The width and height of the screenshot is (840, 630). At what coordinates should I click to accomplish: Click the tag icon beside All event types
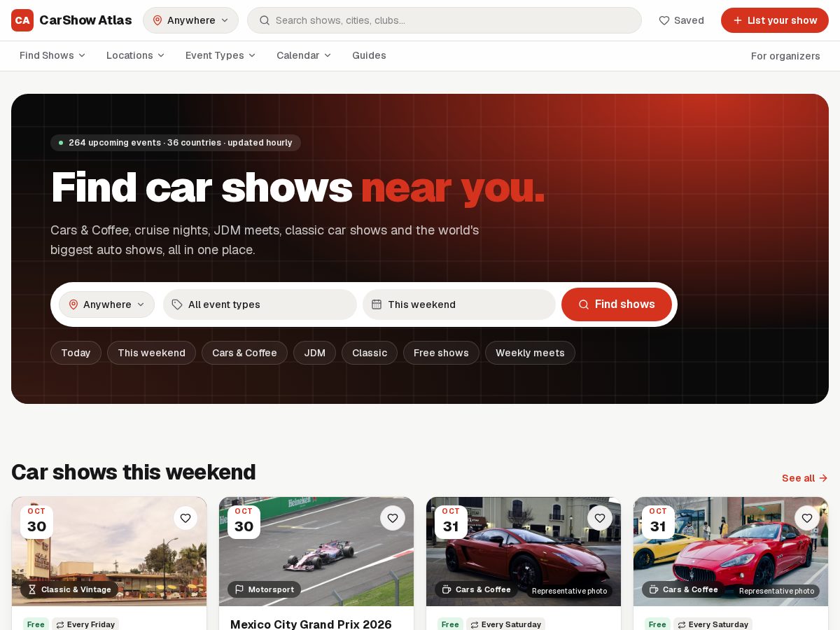point(177,304)
